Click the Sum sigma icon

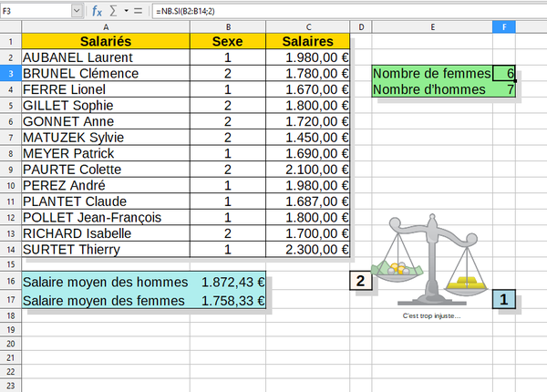pos(113,11)
